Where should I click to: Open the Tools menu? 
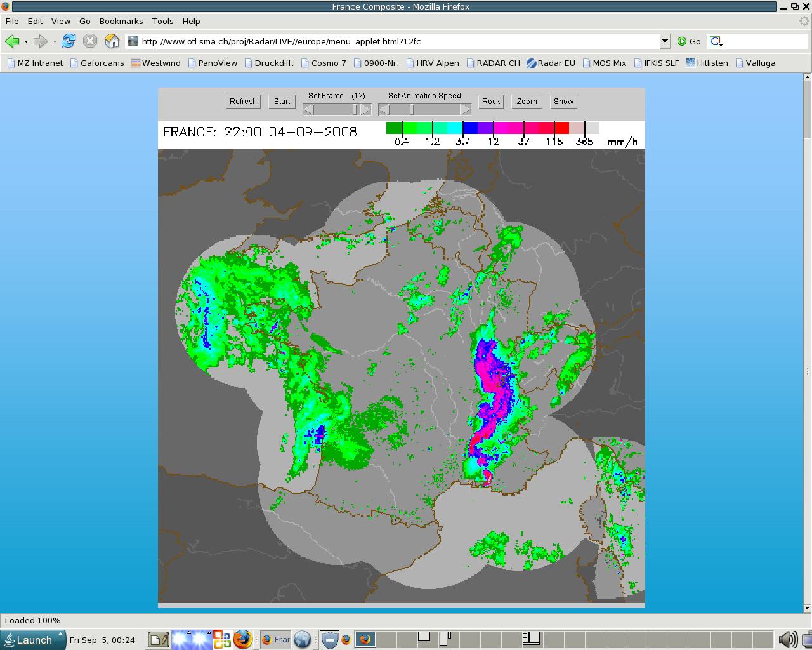point(162,21)
